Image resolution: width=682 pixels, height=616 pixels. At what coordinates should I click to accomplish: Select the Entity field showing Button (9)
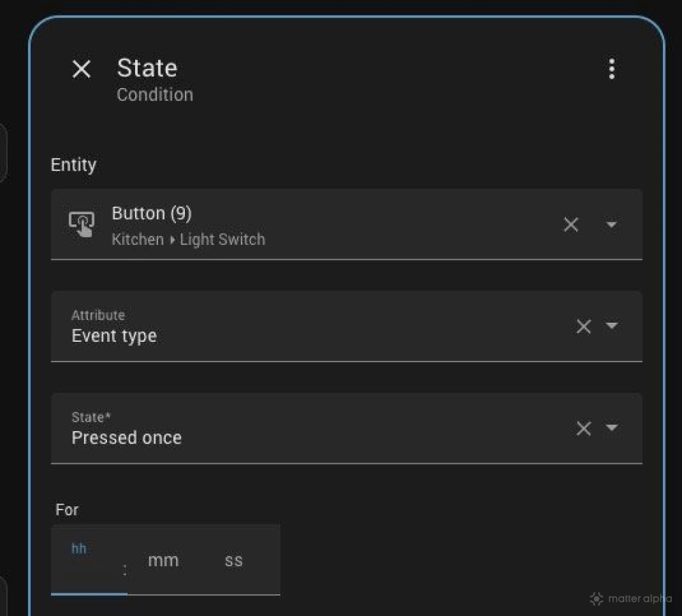tap(307, 224)
